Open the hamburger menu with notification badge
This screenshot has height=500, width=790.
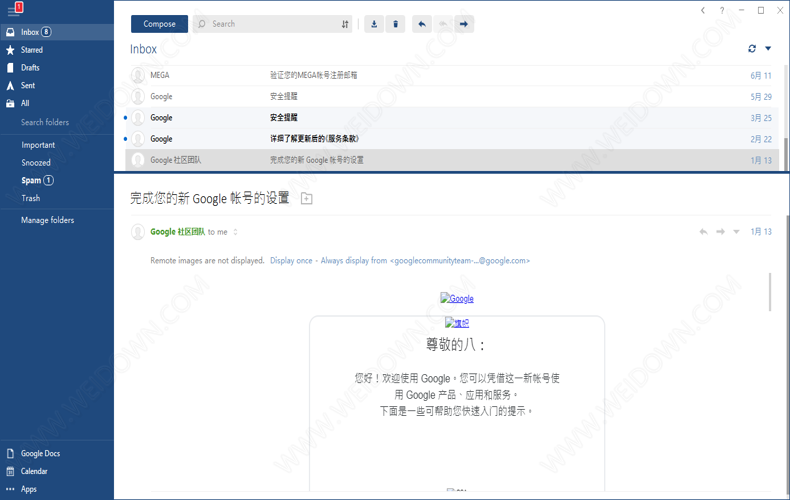pyautogui.click(x=15, y=9)
